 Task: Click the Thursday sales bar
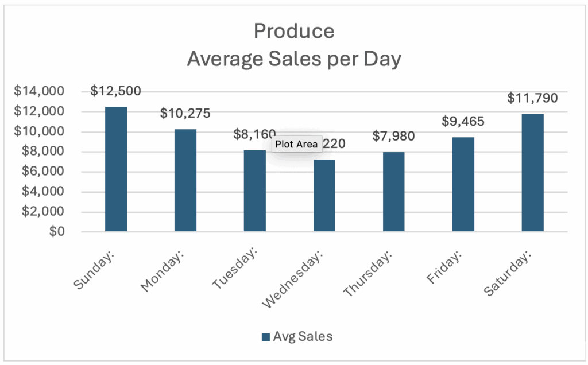[394, 192]
